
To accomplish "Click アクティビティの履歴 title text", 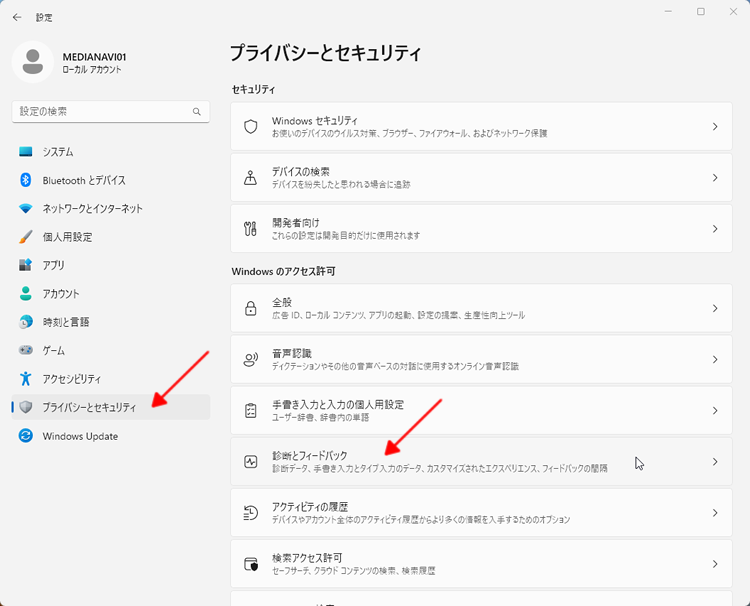I will click(309, 507).
